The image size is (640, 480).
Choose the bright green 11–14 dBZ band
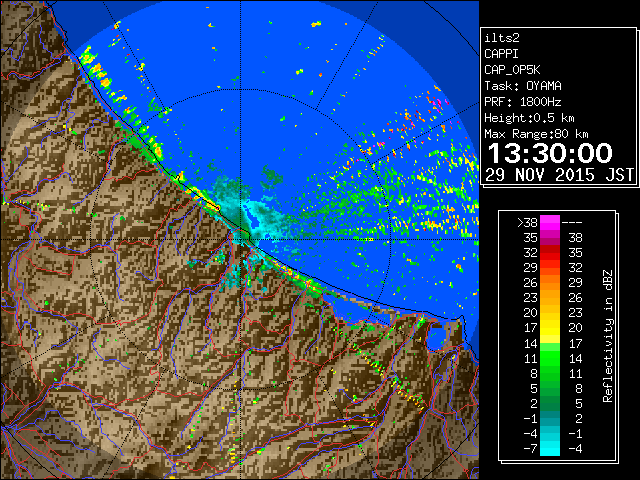tap(550, 358)
